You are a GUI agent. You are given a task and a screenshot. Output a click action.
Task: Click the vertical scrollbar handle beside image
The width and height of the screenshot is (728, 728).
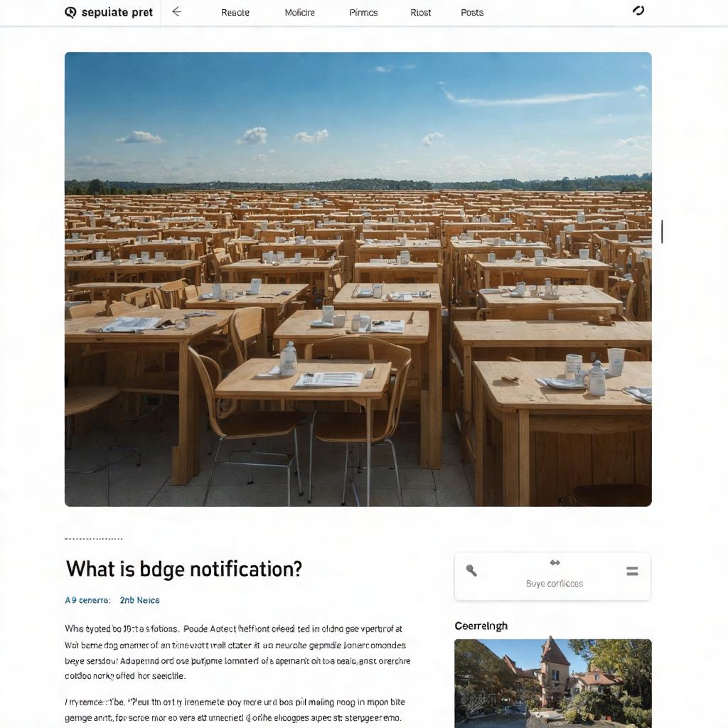tap(662, 231)
